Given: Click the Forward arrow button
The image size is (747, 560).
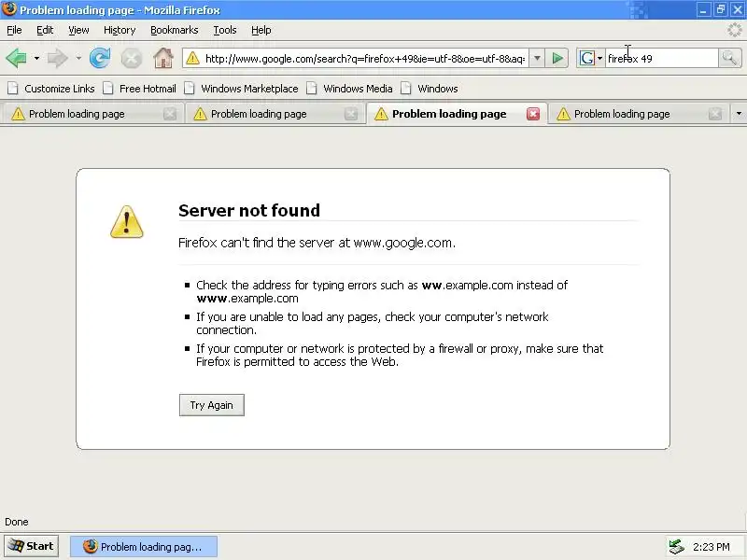Looking at the screenshot, I should pyautogui.click(x=58, y=58).
